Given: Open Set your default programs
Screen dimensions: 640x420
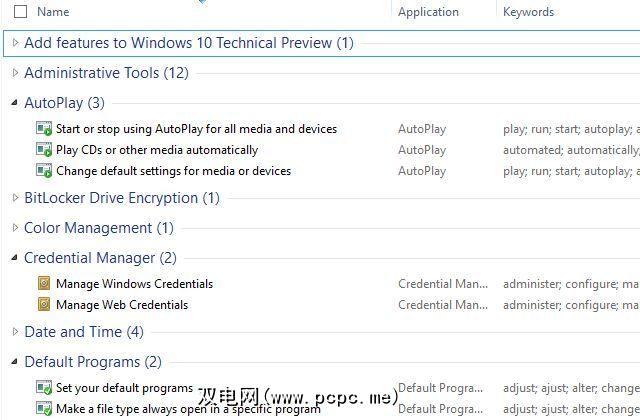Looking at the screenshot, I should coord(124,388).
